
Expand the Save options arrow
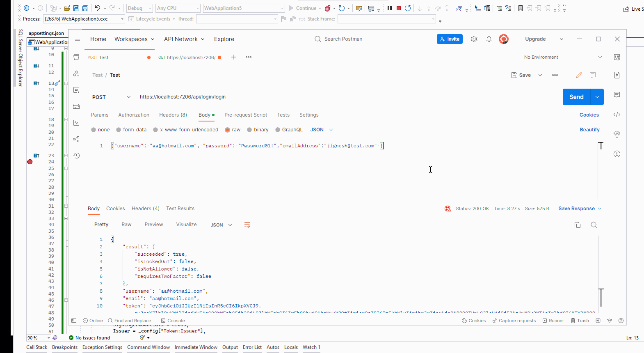[540, 75]
